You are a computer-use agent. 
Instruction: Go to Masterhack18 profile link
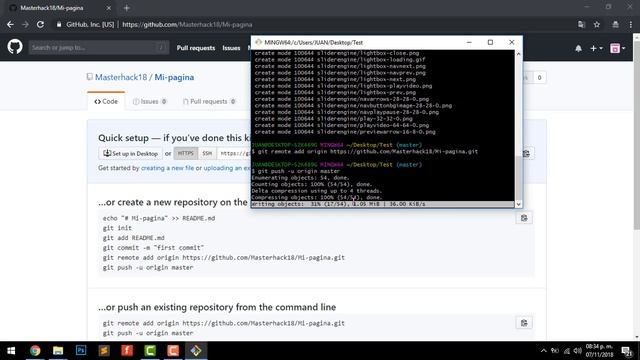tap(121, 77)
